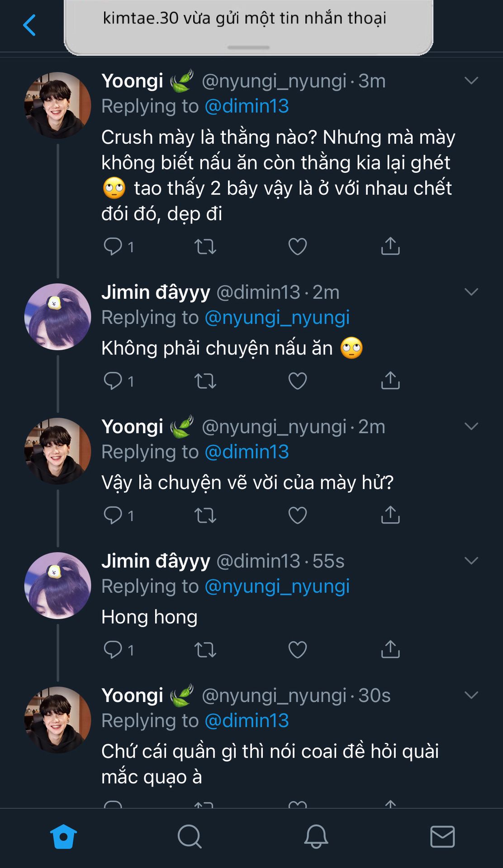Retweet Jimin's 'Không phải chuyện nấu ăn' reply

[205, 381]
